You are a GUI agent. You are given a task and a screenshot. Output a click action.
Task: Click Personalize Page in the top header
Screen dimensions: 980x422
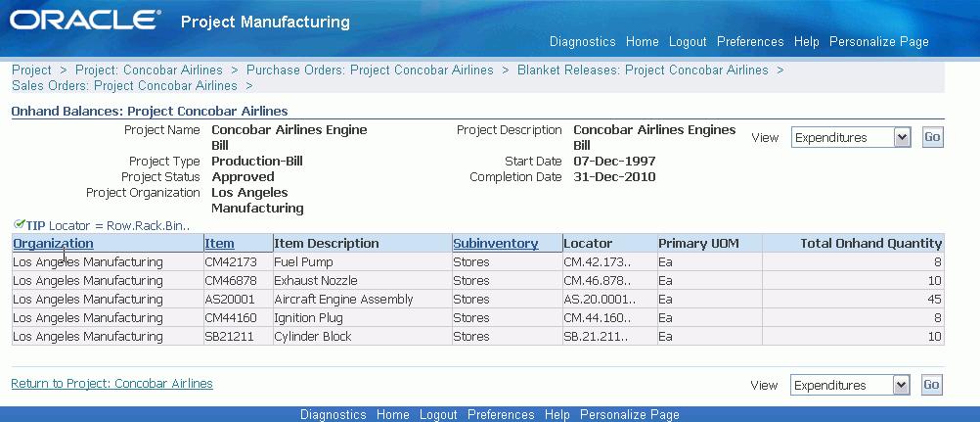click(x=878, y=42)
